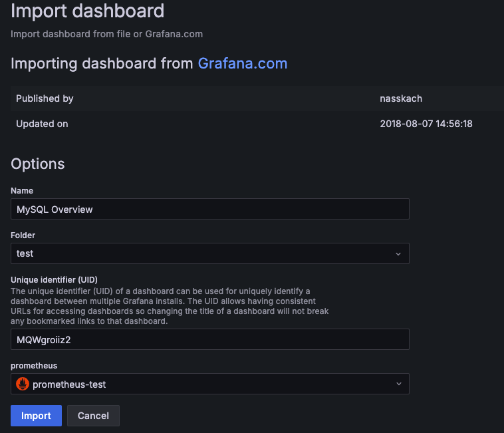Image resolution: width=504 pixels, height=433 pixels.
Task: Open the Folder dropdown showing test
Action: (x=210, y=253)
